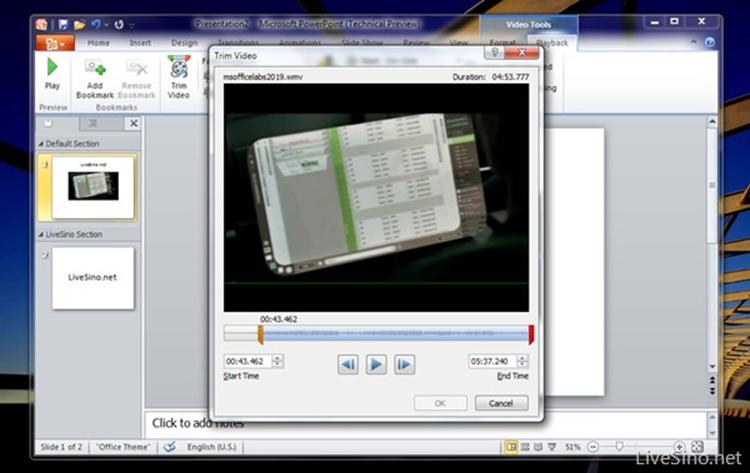The width and height of the screenshot is (750, 473).
Task: Open the undo history dropdown arrow
Action: pos(106,24)
